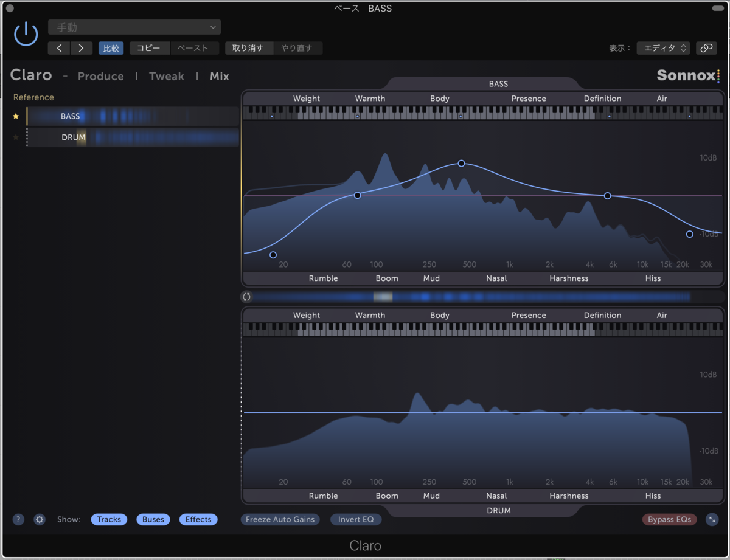Open the 手動 preset dropdown

(x=134, y=27)
